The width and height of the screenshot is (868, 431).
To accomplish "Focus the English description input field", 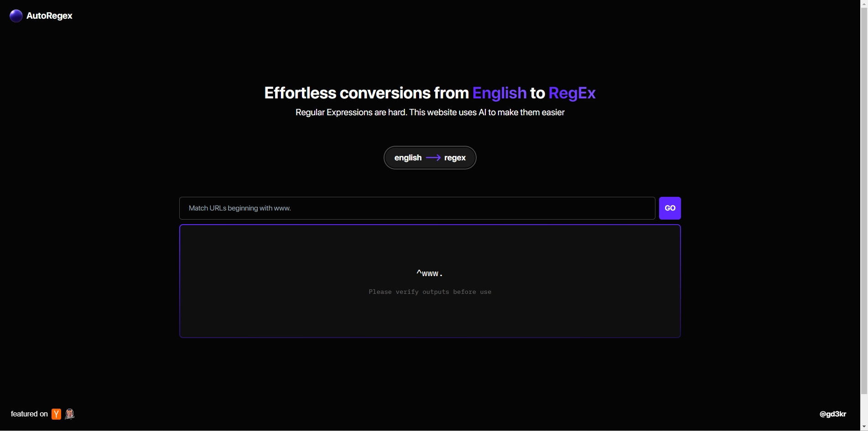I will coord(417,208).
